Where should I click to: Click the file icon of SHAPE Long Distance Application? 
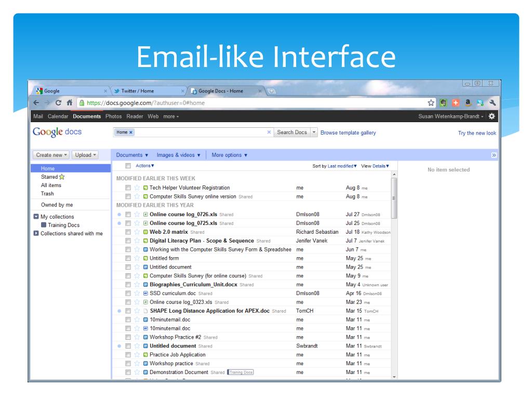pyautogui.click(x=145, y=311)
